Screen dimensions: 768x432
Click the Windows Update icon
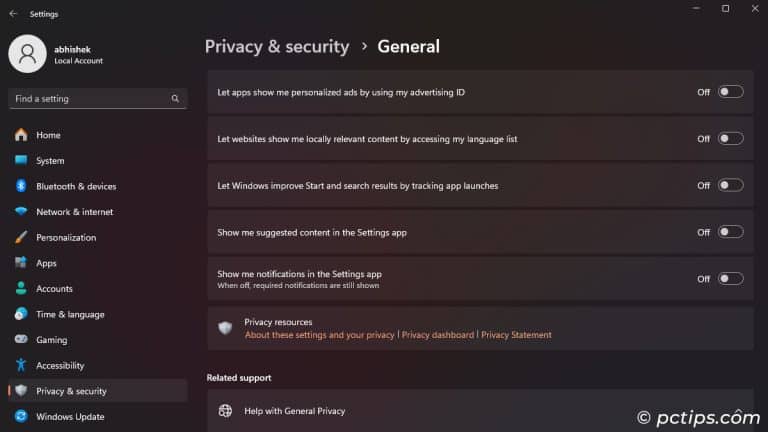coord(21,417)
